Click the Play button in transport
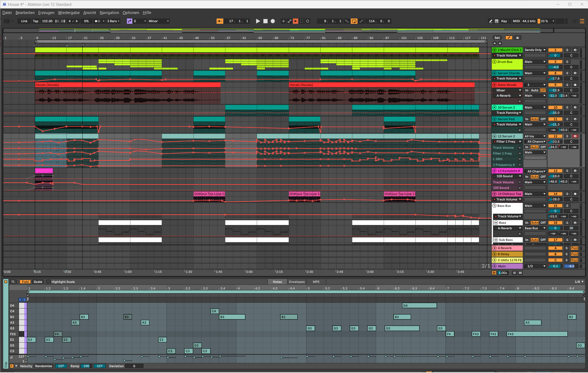The height and width of the screenshot is (373, 588). tap(258, 21)
